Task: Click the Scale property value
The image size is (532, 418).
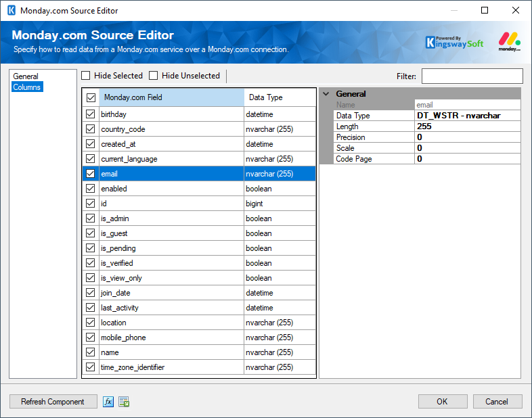Action: pyautogui.click(x=468, y=148)
